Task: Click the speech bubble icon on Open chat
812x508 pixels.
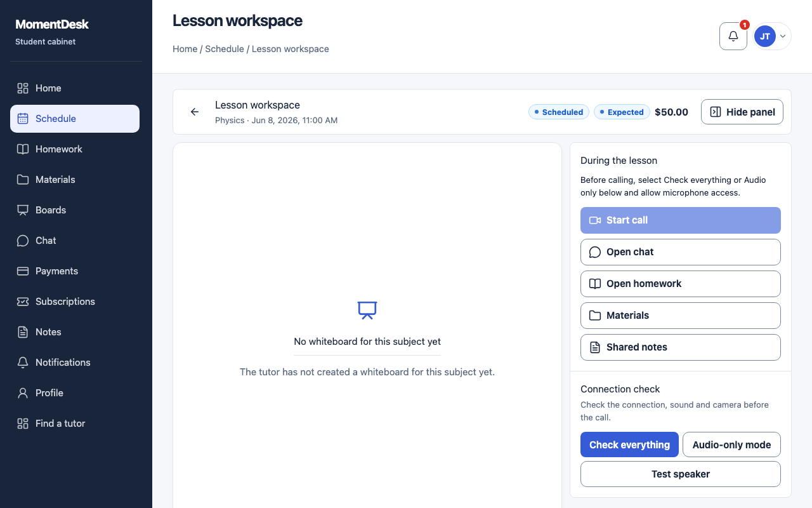Action: [595, 252]
